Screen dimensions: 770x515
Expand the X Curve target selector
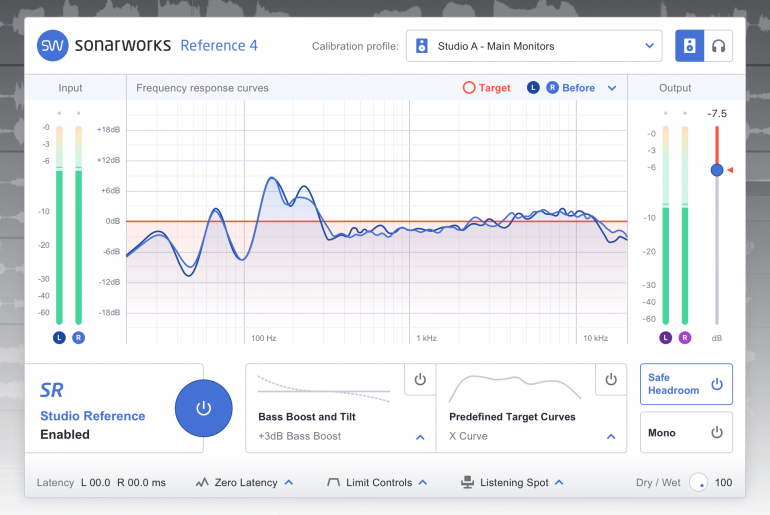click(x=610, y=437)
